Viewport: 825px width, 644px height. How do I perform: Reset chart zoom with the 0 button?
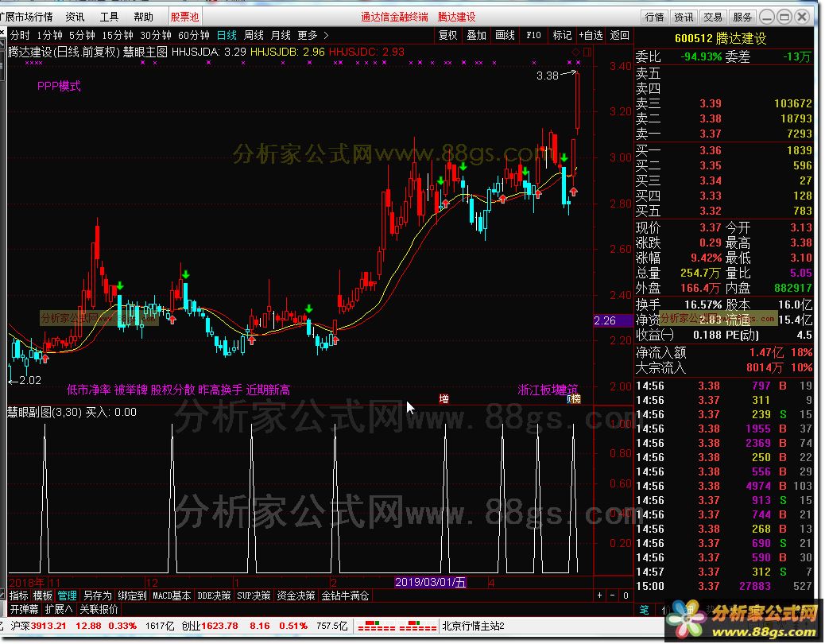(625, 596)
